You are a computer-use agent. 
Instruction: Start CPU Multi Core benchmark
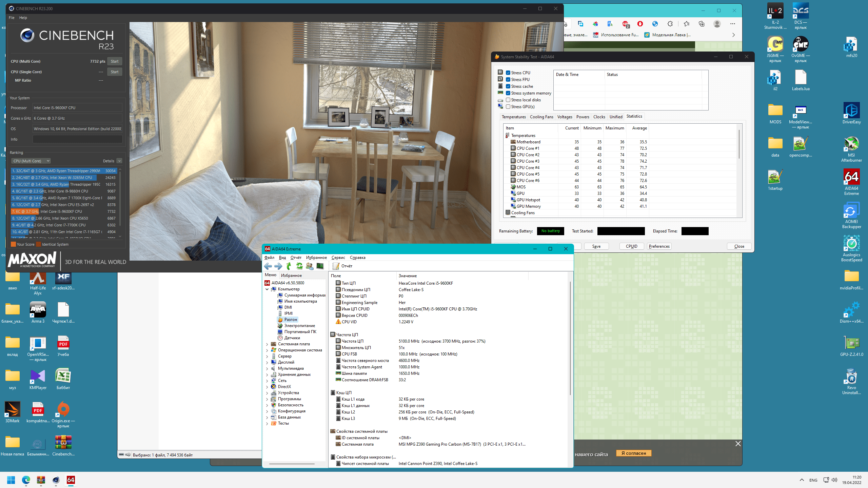[x=115, y=61]
